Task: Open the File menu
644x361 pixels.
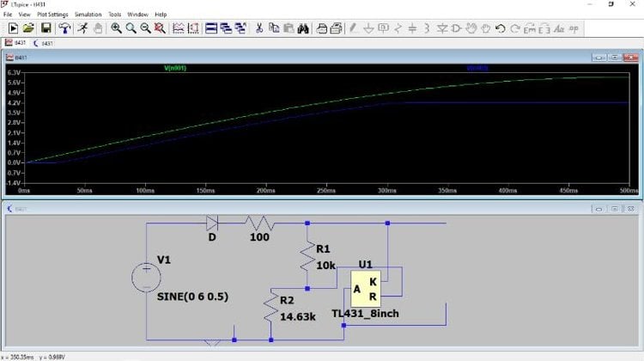Action: pos(8,15)
